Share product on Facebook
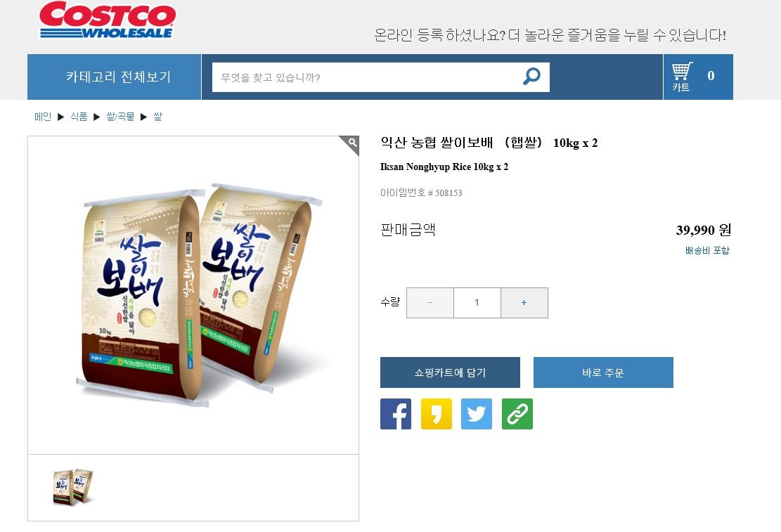Viewport: 781px width, 532px height. [396, 414]
